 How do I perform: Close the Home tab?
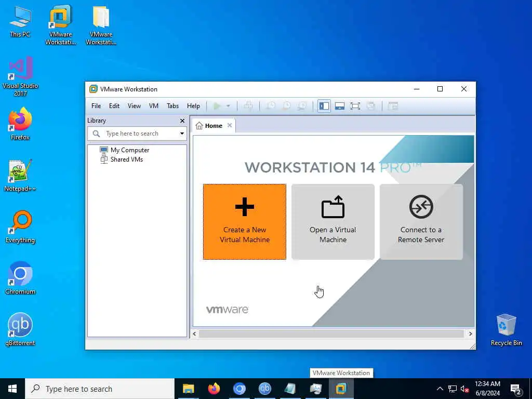click(x=230, y=125)
